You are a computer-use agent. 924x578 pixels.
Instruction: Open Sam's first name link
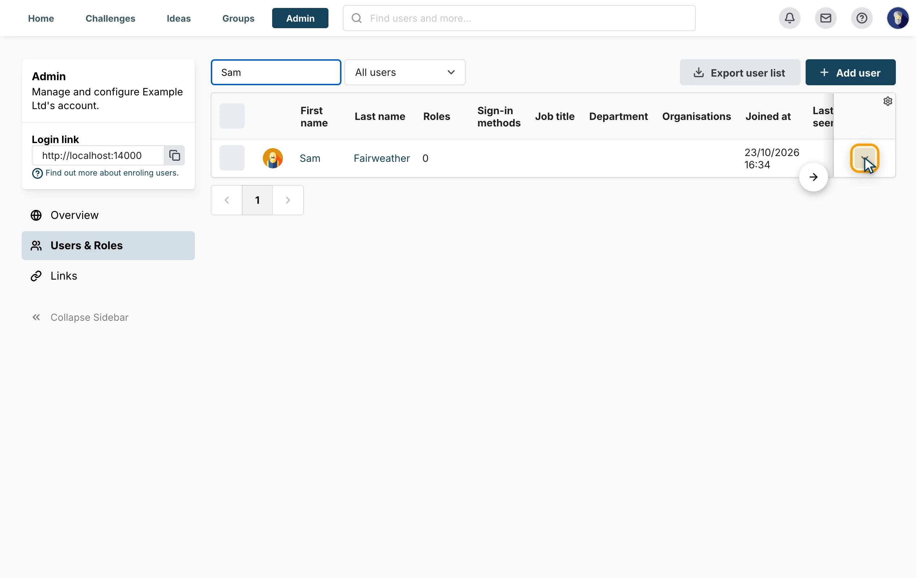pyautogui.click(x=310, y=158)
